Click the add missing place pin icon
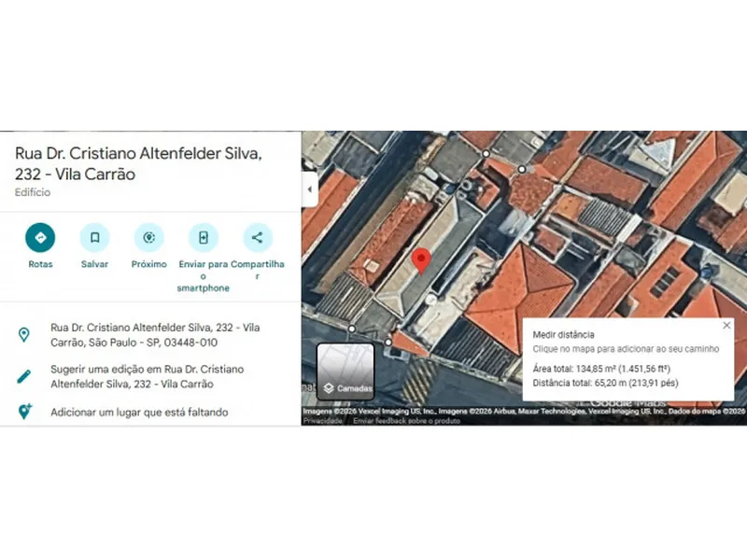747x560 pixels. pyautogui.click(x=24, y=412)
